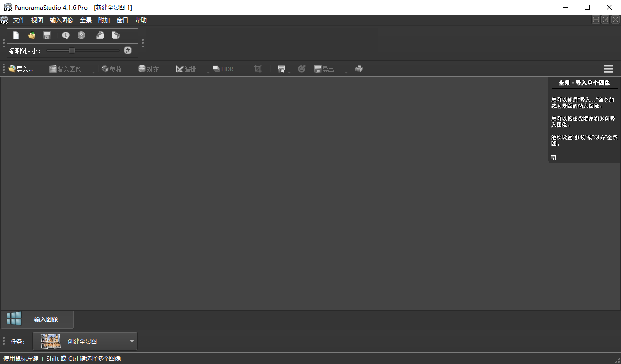Open the 编辑 panorama editor

pos(186,69)
